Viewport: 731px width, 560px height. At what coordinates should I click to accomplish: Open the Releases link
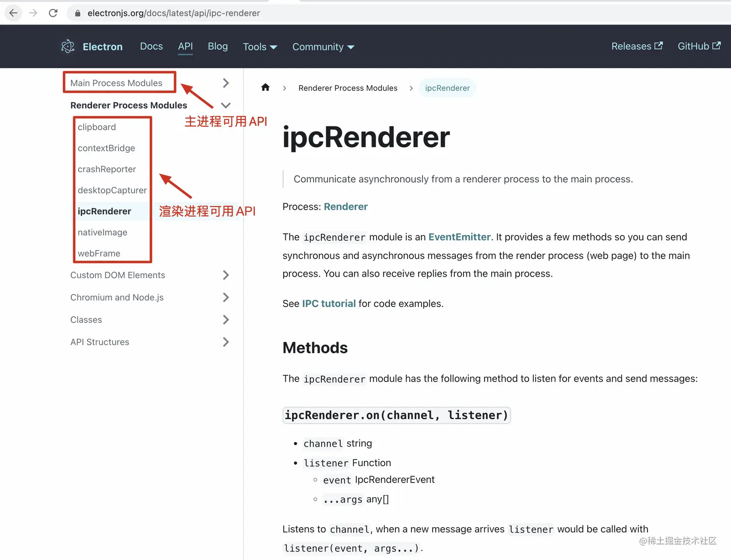click(637, 46)
